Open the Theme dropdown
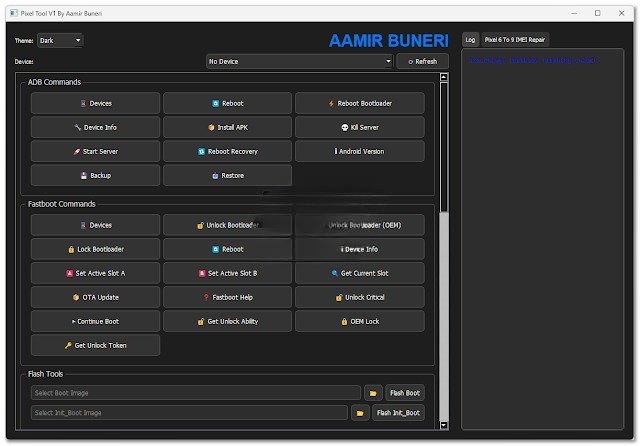 point(60,40)
